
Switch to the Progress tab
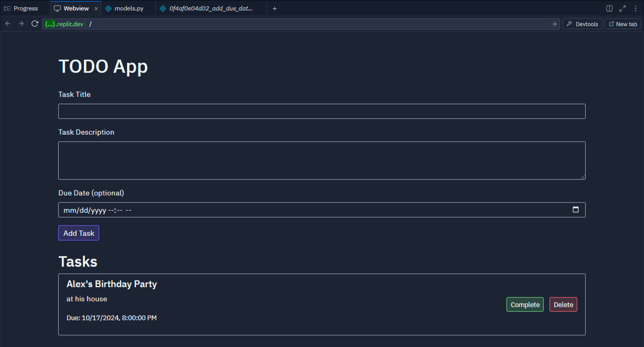pos(22,8)
